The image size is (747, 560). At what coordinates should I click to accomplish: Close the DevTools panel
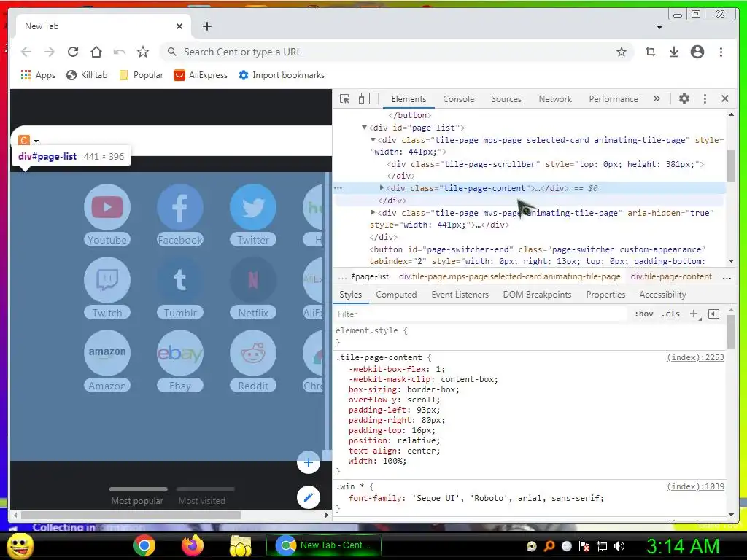(725, 98)
